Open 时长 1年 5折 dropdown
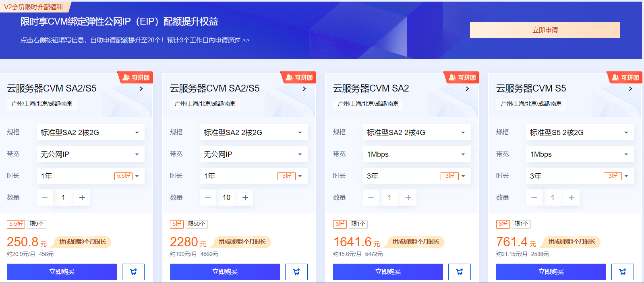Screen dimensions: 644x283 click(x=253, y=176)
